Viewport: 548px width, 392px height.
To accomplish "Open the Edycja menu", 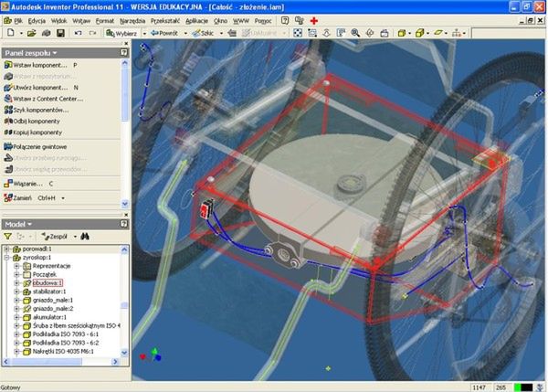I will pos(37,21).
